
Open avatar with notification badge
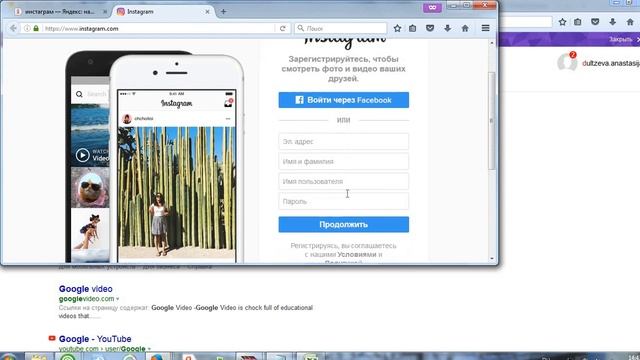point(567,62)
